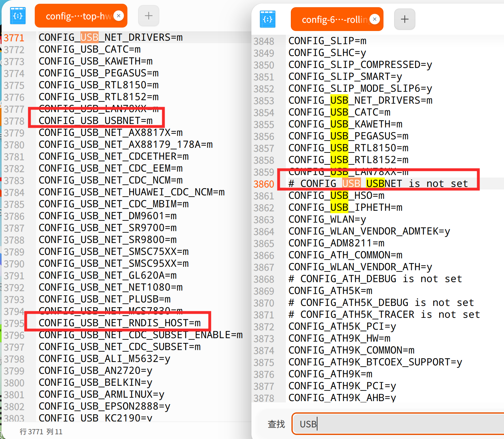Click line CONFIG_USB_NET_CDCETHER=m
This screenshot has width=504, height=439.
(x=114, y=156)
